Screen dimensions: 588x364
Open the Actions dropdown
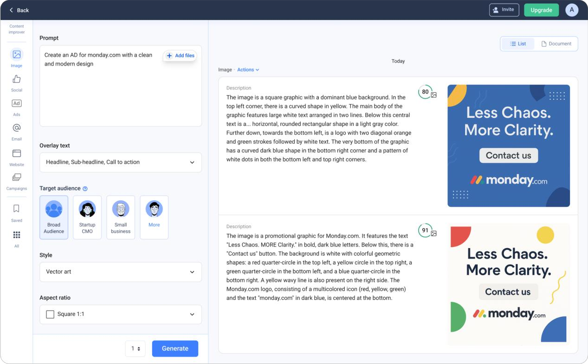pyautogui.click(x=248, y=70)
